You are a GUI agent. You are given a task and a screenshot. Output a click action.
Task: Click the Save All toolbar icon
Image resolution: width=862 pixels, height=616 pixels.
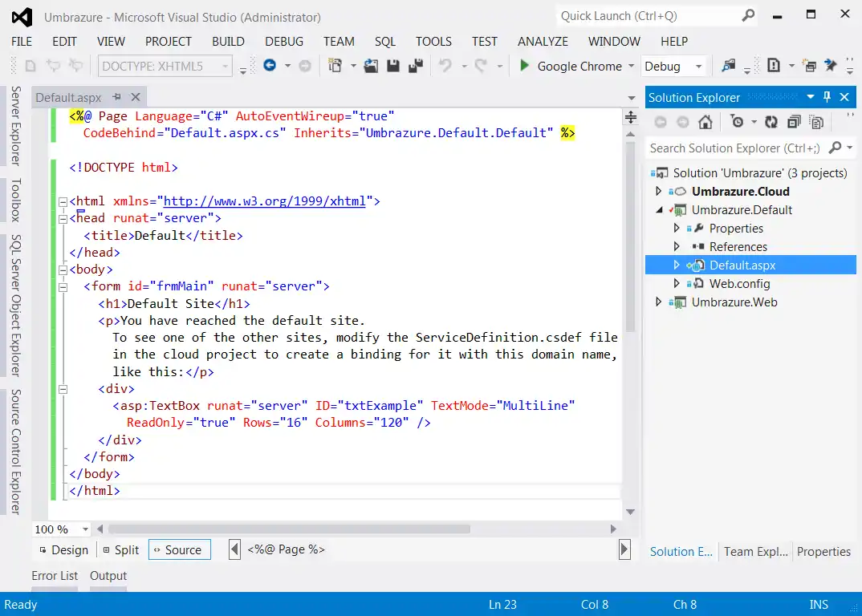click(x=416, y=66)
